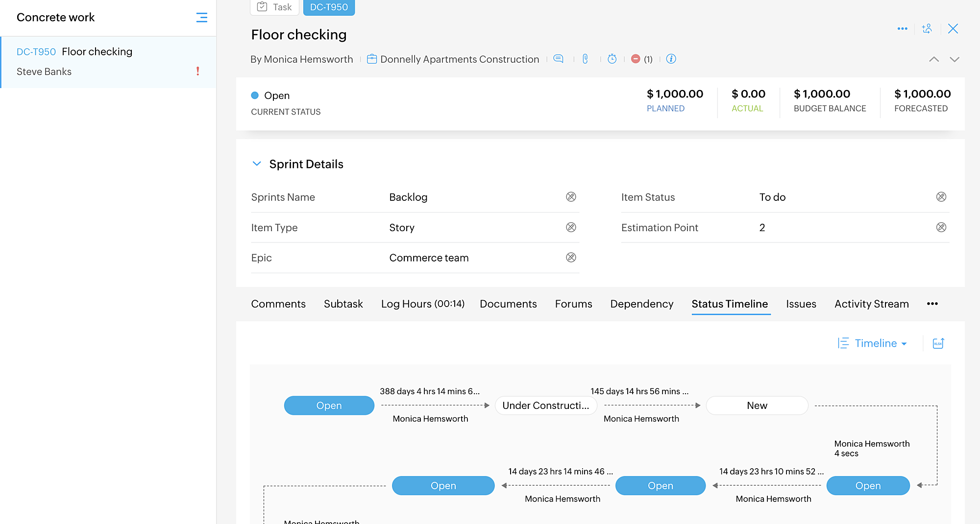
Task: Click the DC-T950 task ID link
Action: coord(36,52)
